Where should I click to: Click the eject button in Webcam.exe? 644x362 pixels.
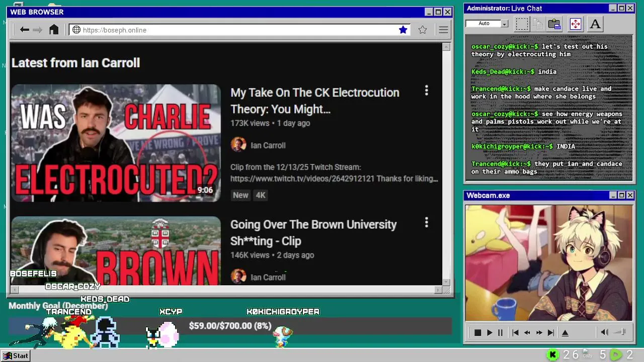pos(565,333)
